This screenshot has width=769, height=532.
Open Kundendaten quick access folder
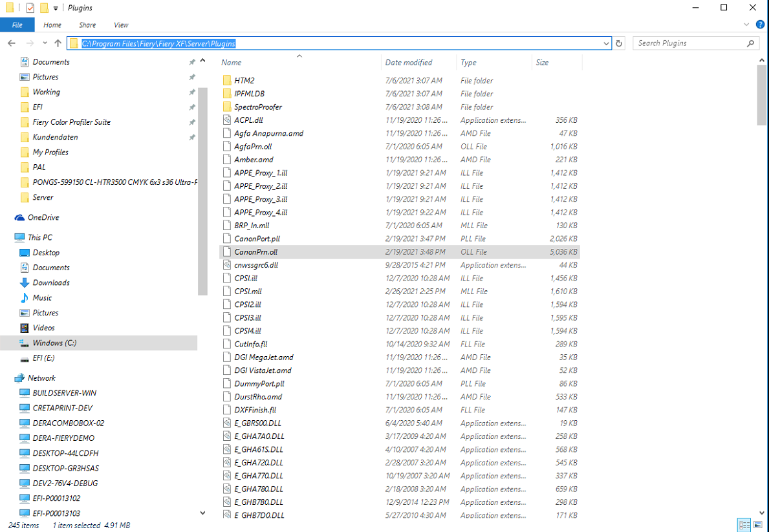point(55,137)
